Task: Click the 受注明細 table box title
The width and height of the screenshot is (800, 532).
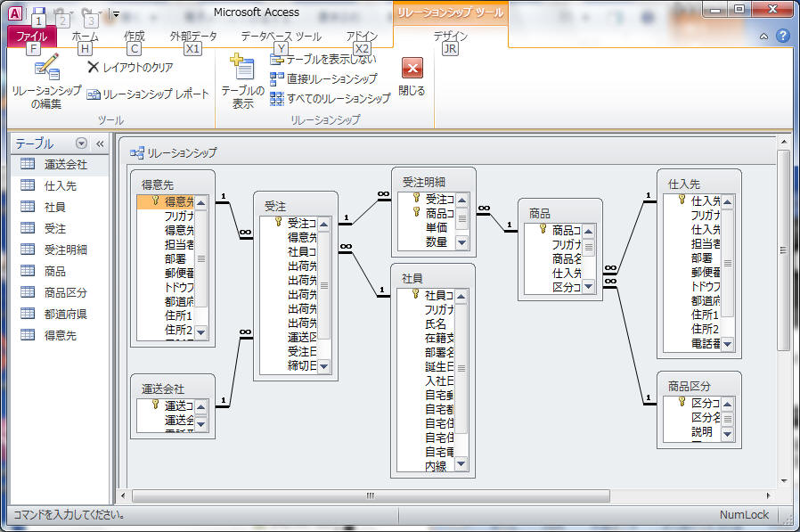Action: (423, 183)
